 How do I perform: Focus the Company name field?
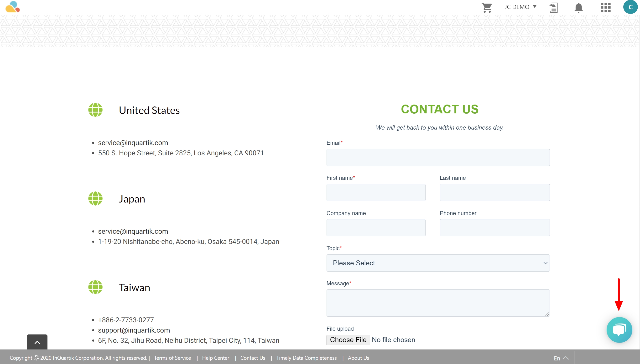(376, 228)
